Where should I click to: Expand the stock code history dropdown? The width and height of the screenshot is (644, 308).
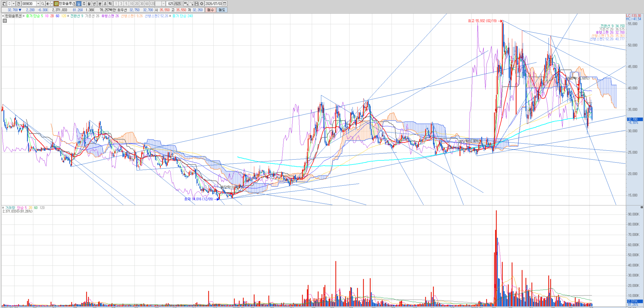[x=38, y=3]
